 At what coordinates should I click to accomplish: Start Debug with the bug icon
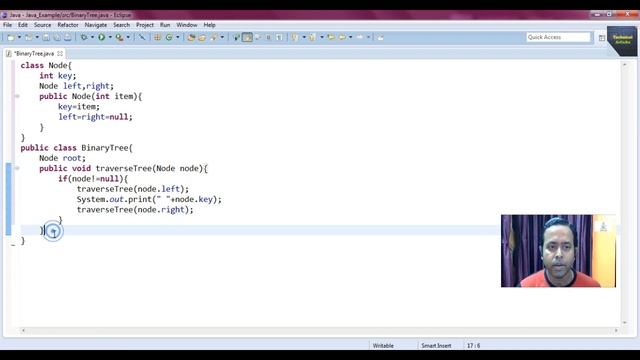[x=84, y=37]
